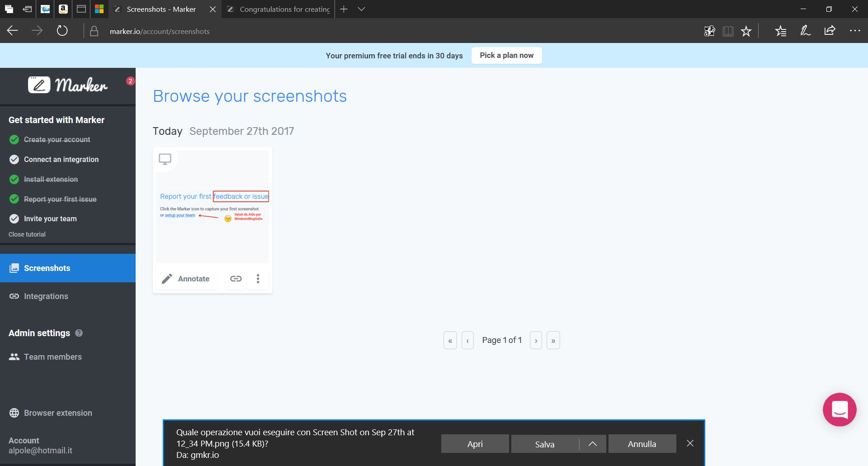Image resolution: width=868 pixels, height=466 pixels.
Task: Click the Amazon pinned tab
Action: 63,9
